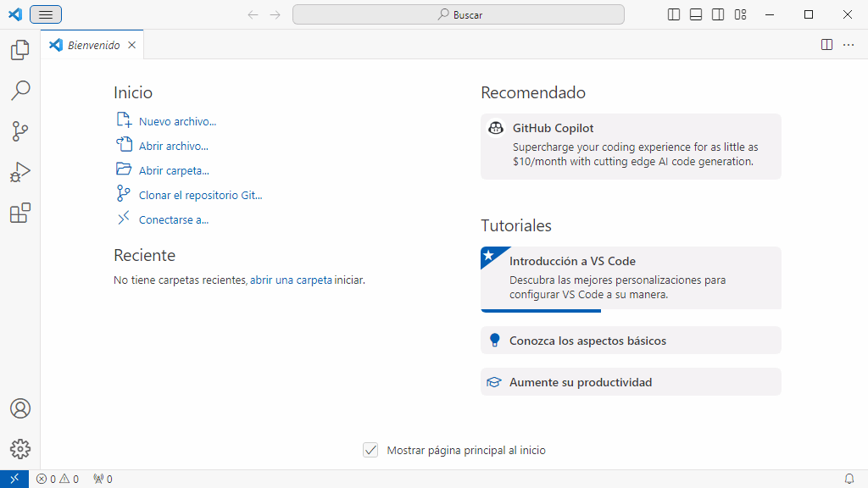Open Aumente su productividad tutorial
This screenshot has width=868, height=488.
631,382
